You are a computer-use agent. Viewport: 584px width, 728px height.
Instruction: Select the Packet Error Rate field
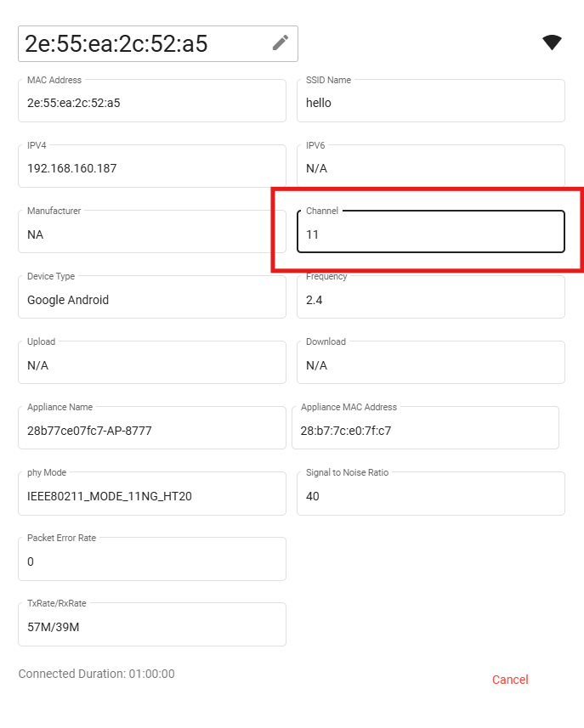tap(152, 559)
